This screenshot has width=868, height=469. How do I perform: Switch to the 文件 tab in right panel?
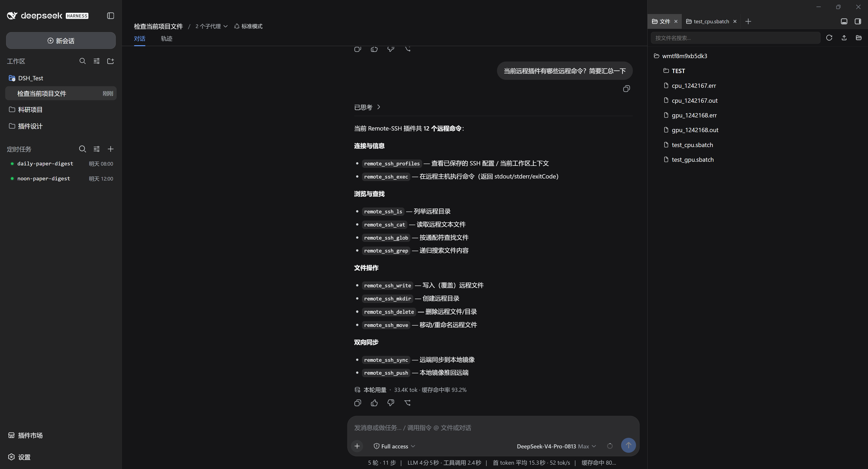(661, 21)
